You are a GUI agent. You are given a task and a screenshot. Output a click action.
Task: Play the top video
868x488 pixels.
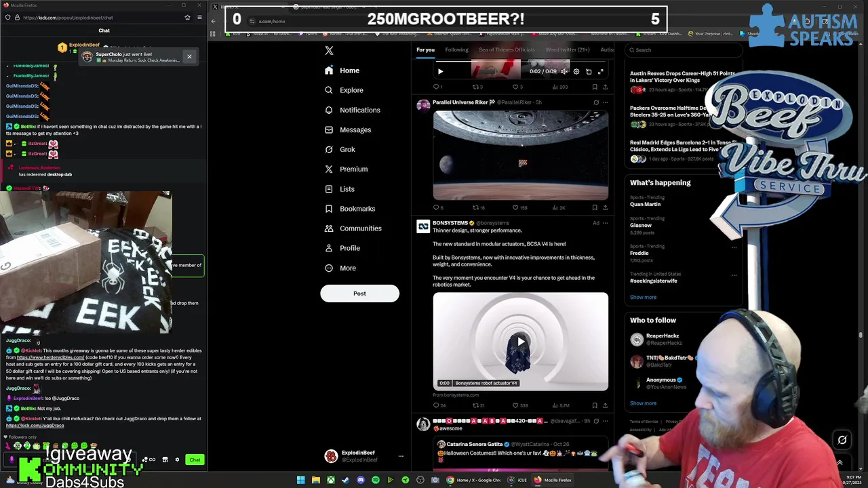(440, 71)
